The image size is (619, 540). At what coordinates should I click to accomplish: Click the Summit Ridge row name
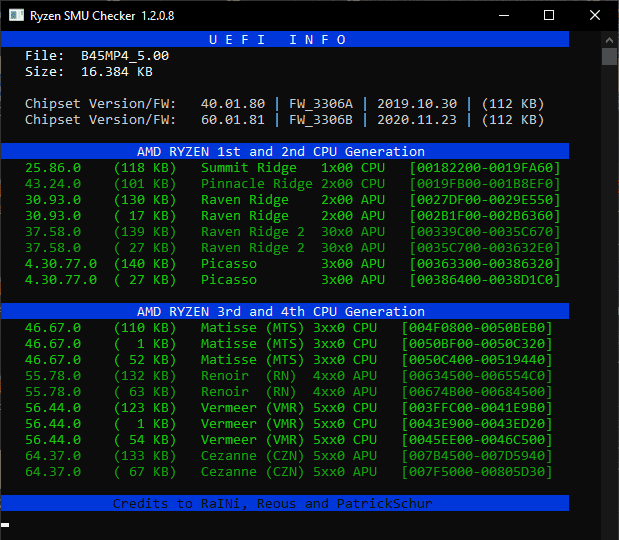tap(249, 168)
